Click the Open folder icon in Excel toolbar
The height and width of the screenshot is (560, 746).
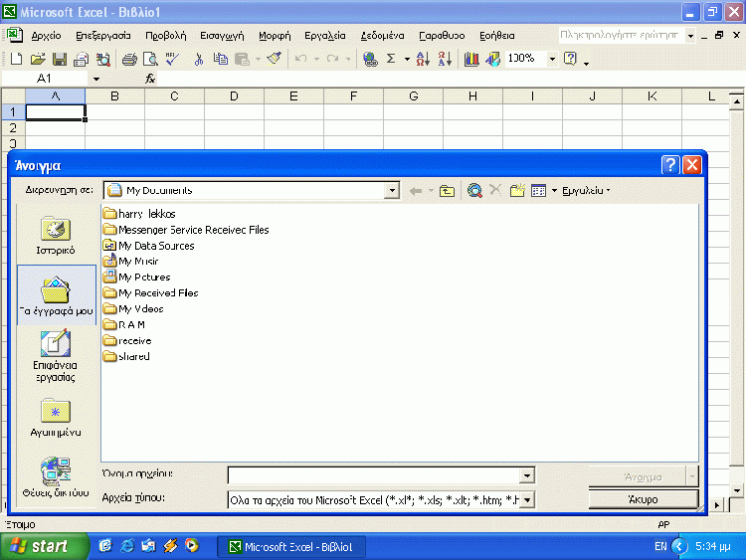38,59
